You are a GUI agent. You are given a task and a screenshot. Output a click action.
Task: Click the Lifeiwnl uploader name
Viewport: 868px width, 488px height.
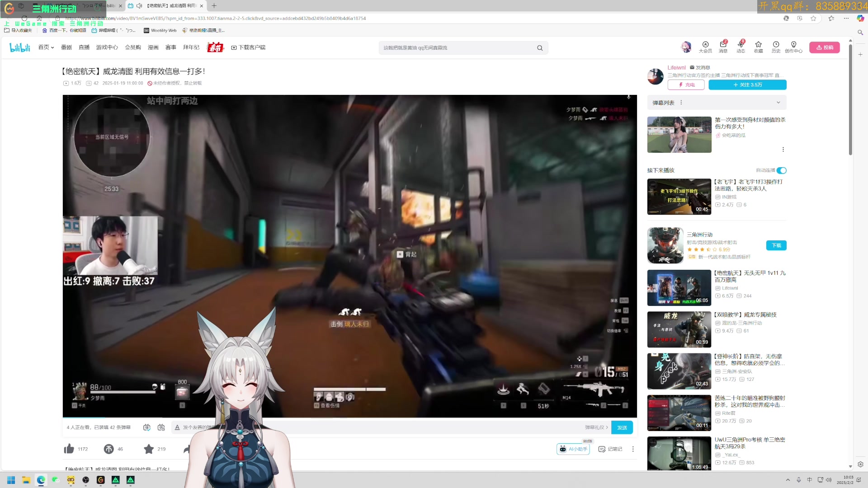[676, 68]
